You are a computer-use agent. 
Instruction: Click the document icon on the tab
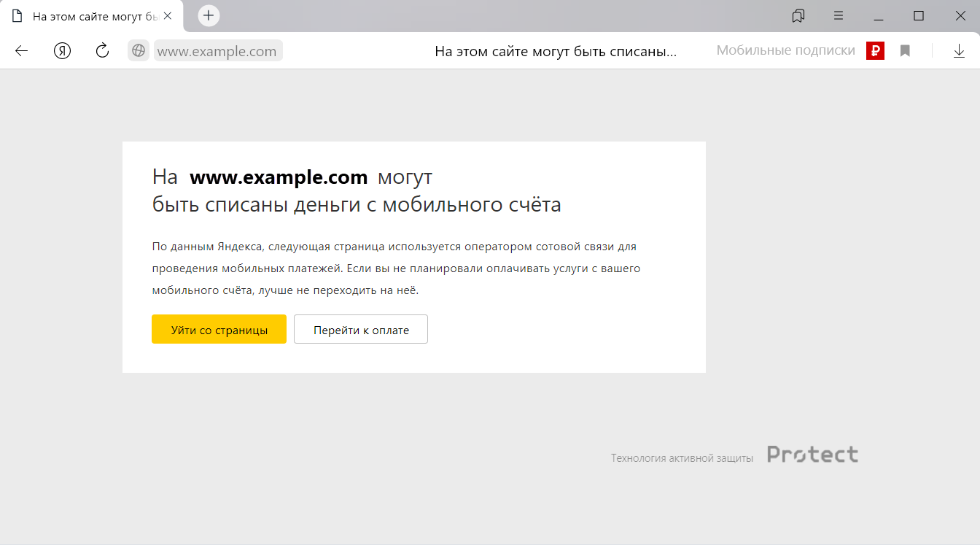(x=17, y=16)
